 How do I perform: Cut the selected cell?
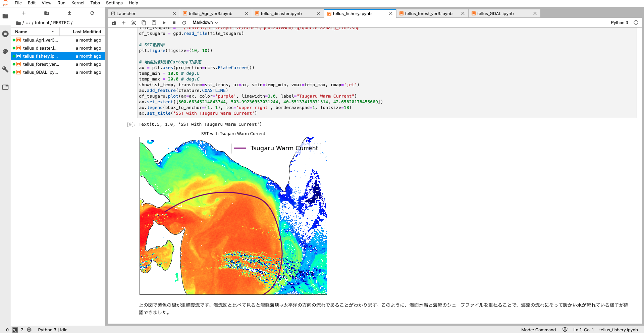pos(134,23)
